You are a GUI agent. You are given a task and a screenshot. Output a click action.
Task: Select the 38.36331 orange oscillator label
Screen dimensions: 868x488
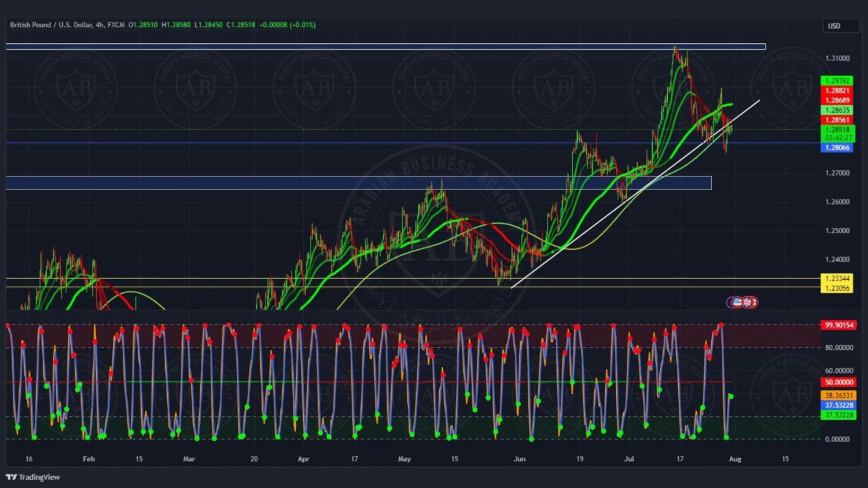tap(838, 395)
